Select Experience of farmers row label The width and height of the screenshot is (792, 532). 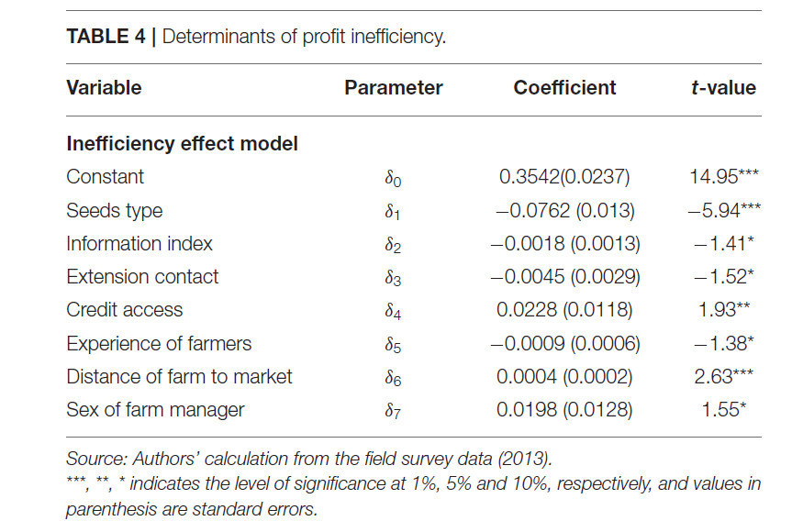pos(159,344)
